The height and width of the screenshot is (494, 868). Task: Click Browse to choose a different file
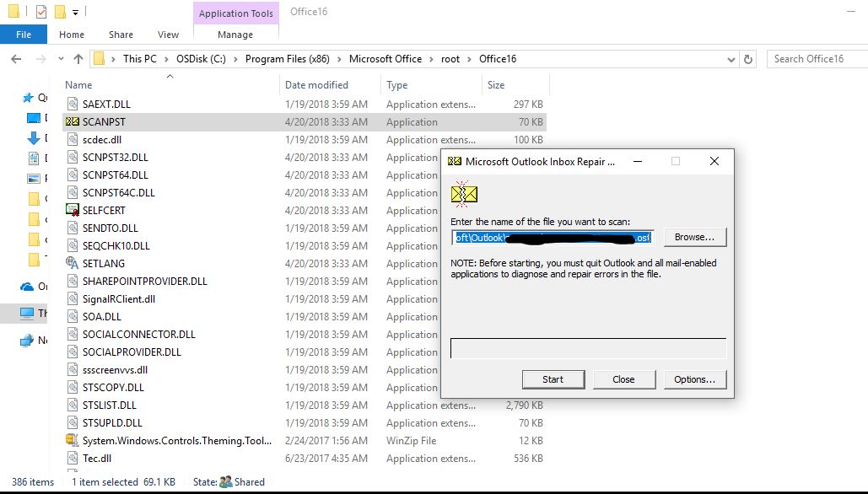(693, 237)
